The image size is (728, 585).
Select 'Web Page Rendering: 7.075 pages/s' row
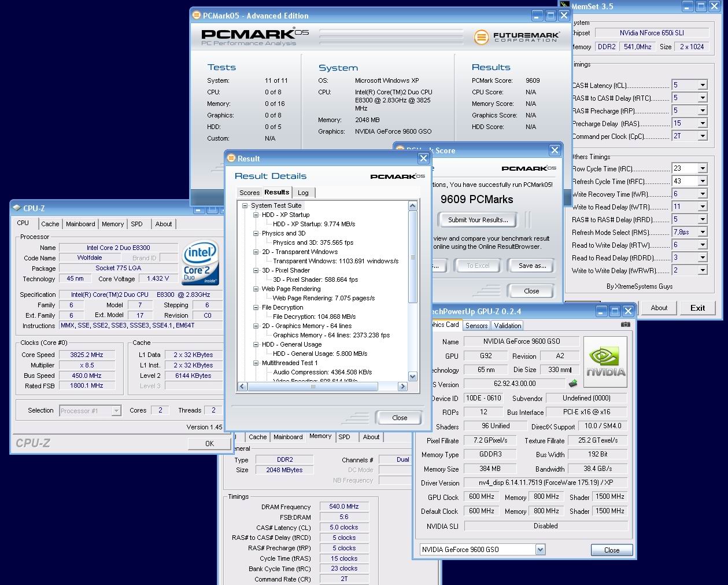pos(324,298)
